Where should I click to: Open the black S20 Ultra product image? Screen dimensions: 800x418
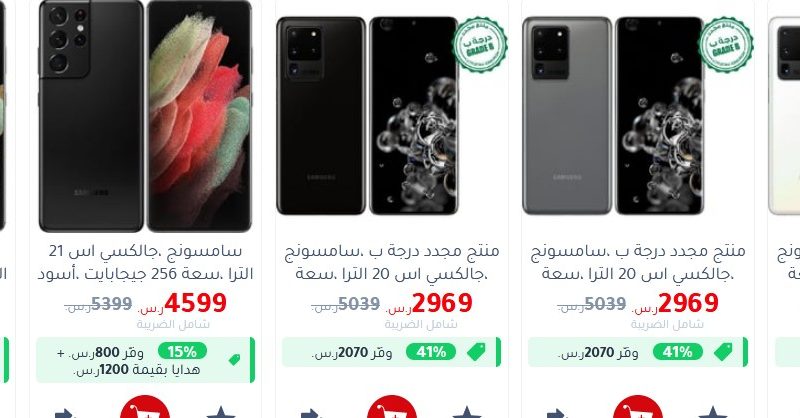[367, 116]
